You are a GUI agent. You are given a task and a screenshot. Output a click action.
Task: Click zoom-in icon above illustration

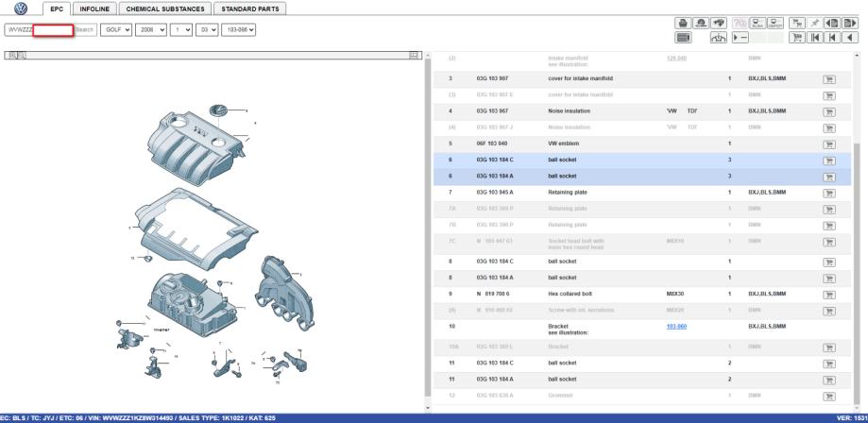click(x=12, y=56)
